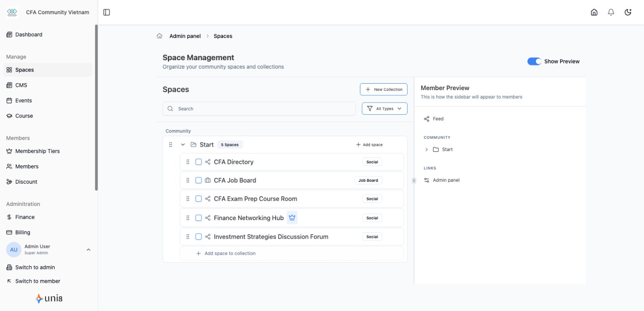
Task: Click the Finance Networking Hub title
Action: click(x=249, y=218)
